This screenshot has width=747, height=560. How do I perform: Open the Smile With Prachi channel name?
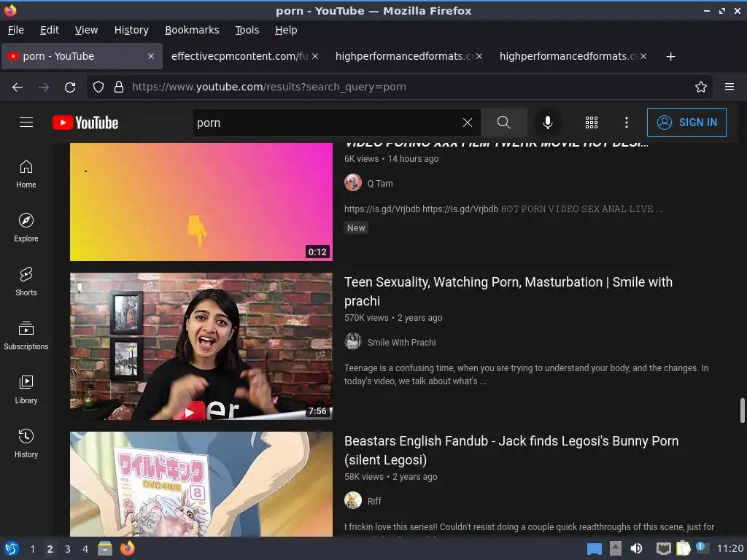pos(402,343)
